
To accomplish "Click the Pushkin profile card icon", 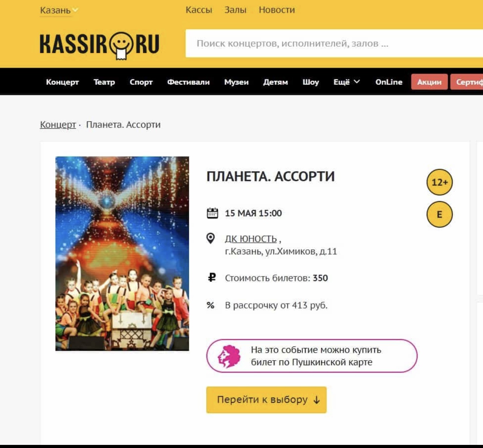I will pos(229,356).
